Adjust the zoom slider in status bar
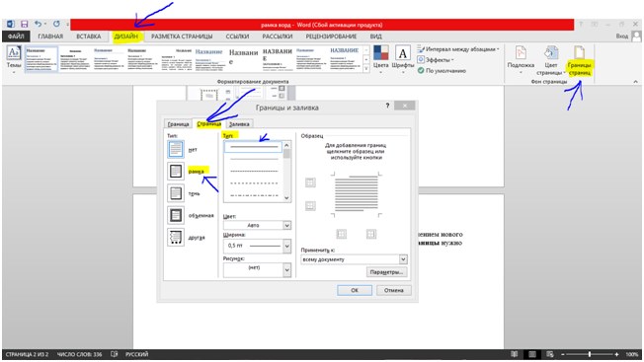644x362 pixels. 590,354
